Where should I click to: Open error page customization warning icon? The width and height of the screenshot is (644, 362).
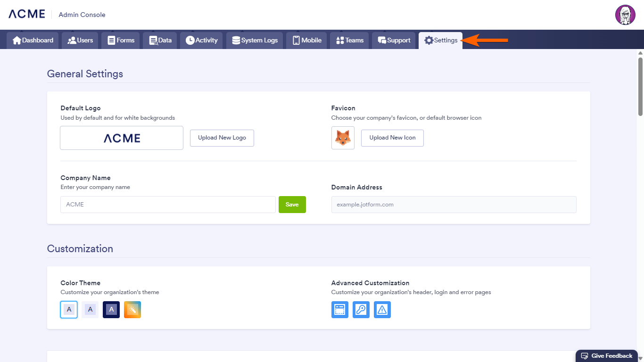[x=382, y=310]
